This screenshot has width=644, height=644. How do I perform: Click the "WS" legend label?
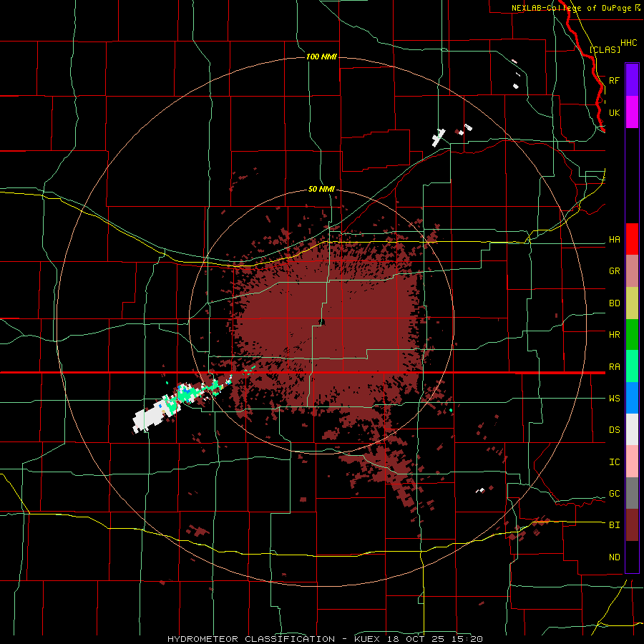tap(614, 398)
